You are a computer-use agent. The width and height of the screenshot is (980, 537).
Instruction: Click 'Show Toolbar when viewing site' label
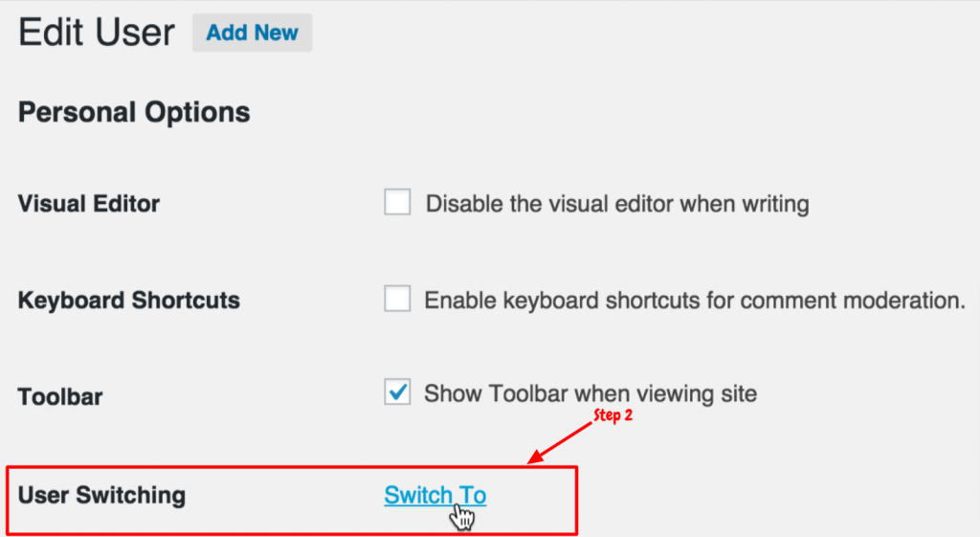pos(590,393)
